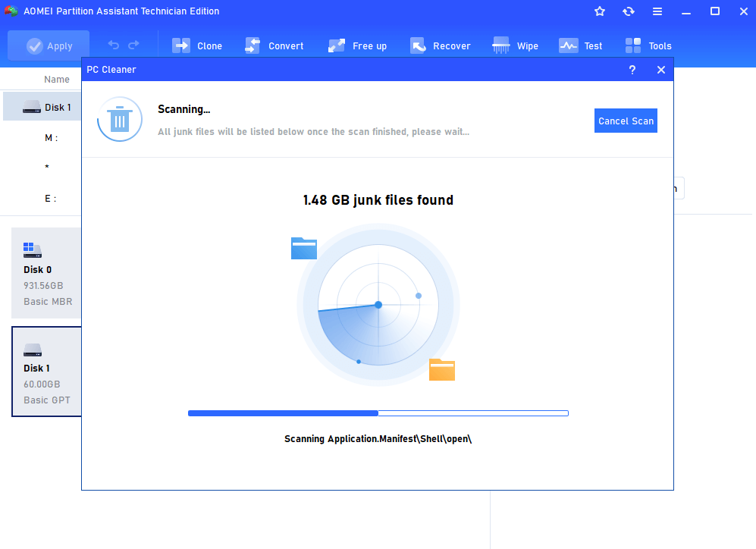The width and height of the screenshot is (756, 549).
Task: Click the Convert swap icon
Action: (253, 45)
